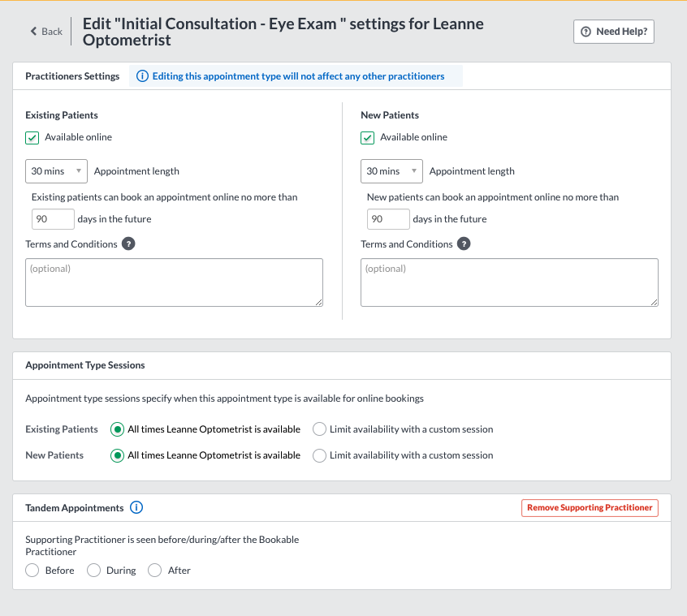This screenshot has height=616, width=687.
Task: Click Existing Patients Terms and Conditions text area
Action: pos(174,282)
